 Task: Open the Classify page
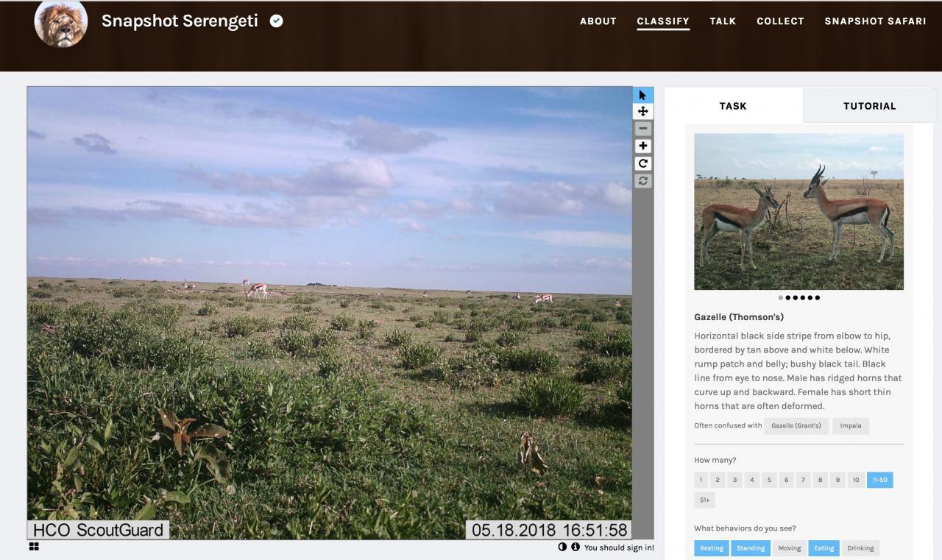(x=663, y=21)
